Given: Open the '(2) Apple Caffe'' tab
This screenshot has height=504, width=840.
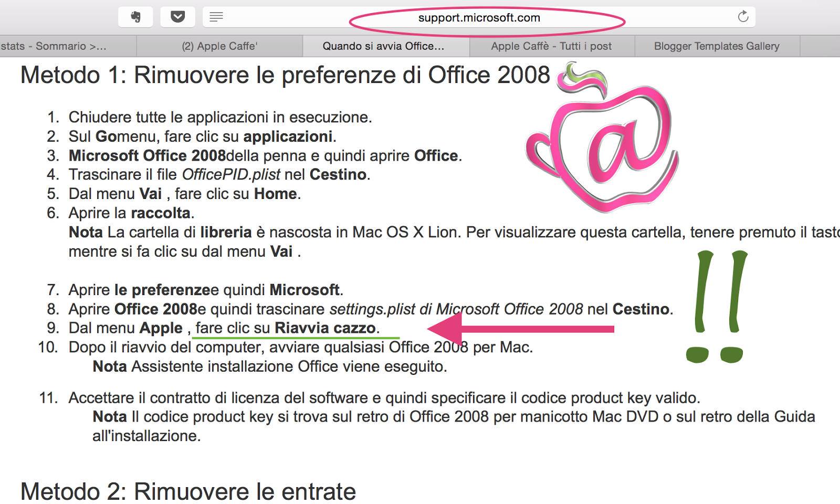Looking at the screenshot, I should point(219,46).
